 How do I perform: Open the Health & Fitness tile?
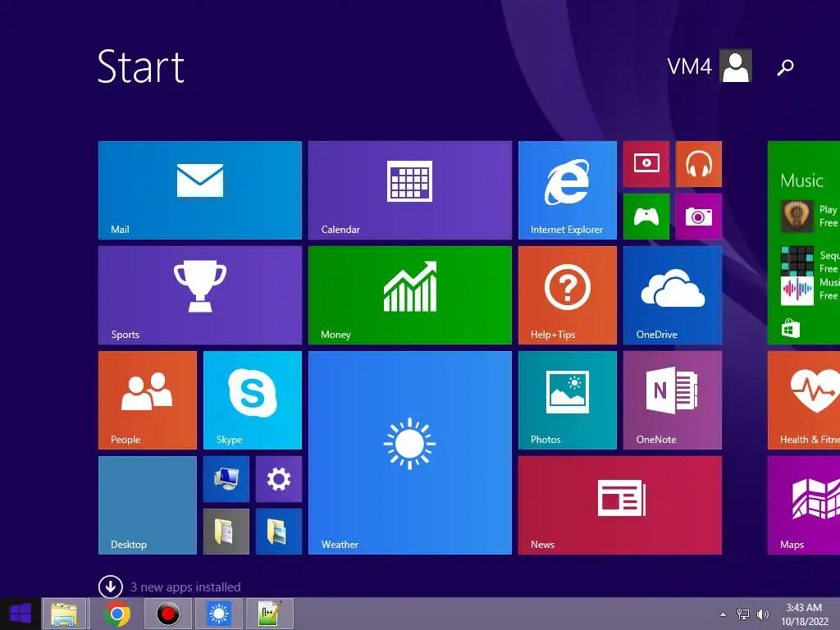[x=804, y=400]
